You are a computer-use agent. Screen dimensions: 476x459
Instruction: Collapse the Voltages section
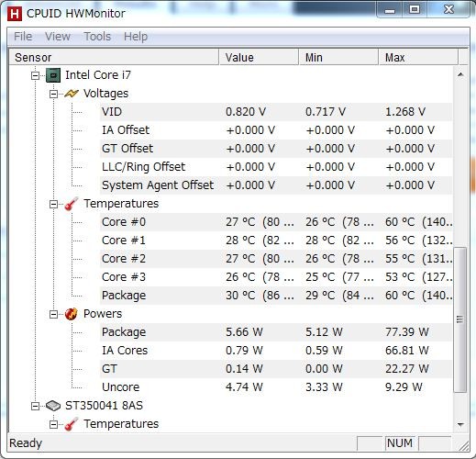click(54, 94)
